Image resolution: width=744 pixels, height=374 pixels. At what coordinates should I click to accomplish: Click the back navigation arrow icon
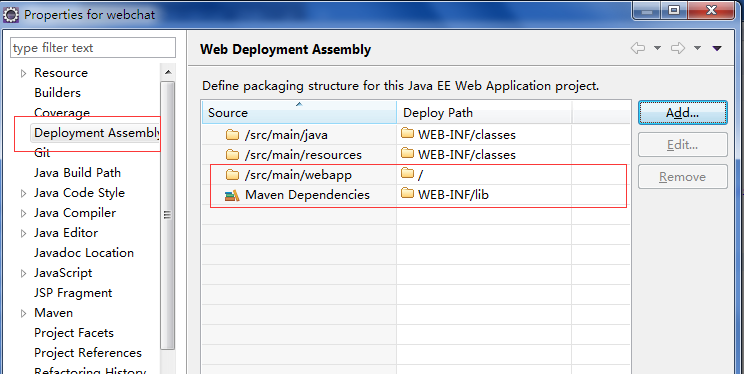(x=638, y=48)
